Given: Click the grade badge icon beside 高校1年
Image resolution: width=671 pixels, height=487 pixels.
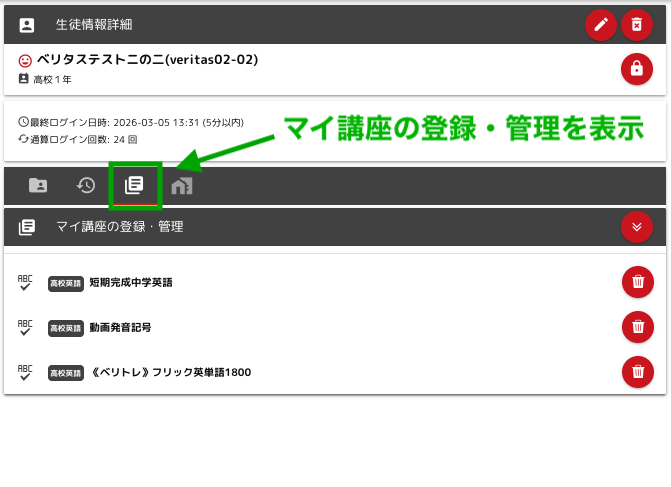Looking at the screenshot, I should 24,79.
